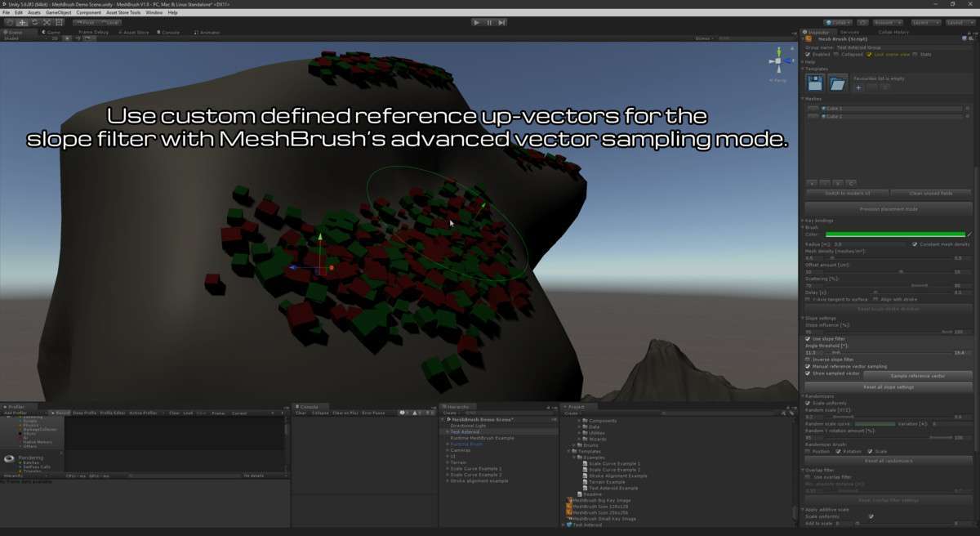Select MeshBrush Big Key Image asset

600,500
